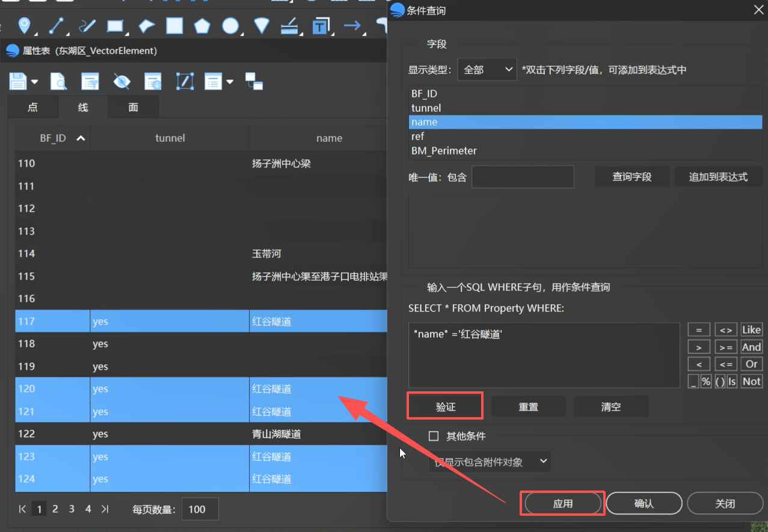
Task: Go to page 2 of the table
Action: pos(55,509)
